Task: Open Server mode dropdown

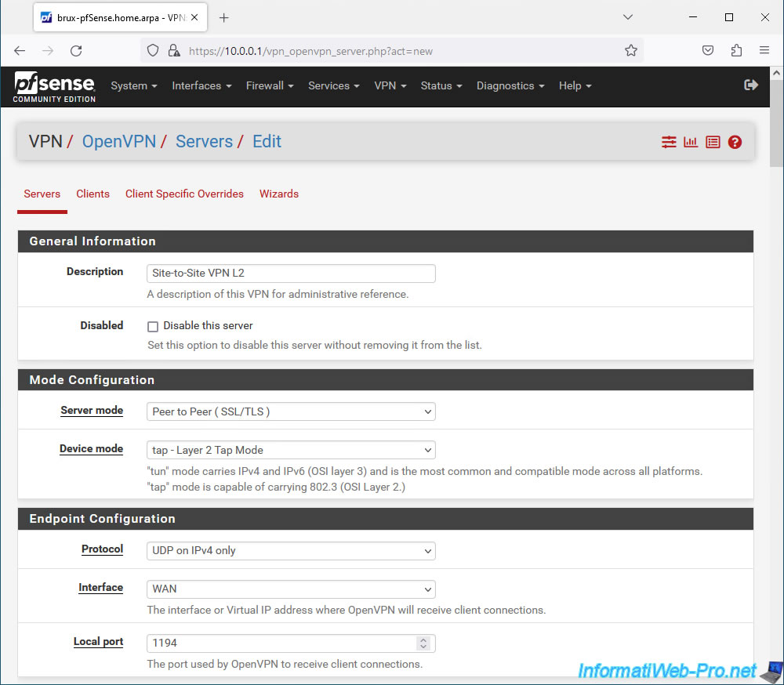Action: (x=291, y=411)
